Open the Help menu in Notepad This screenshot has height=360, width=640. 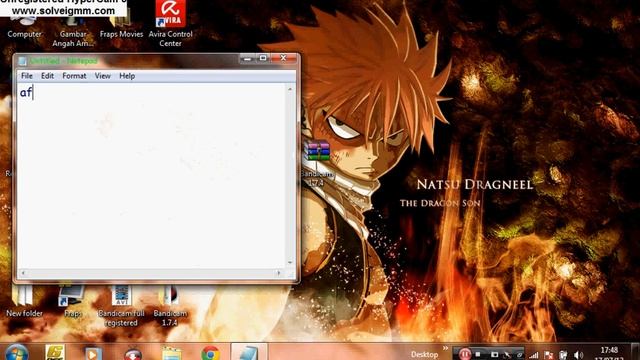click(127, 76)
